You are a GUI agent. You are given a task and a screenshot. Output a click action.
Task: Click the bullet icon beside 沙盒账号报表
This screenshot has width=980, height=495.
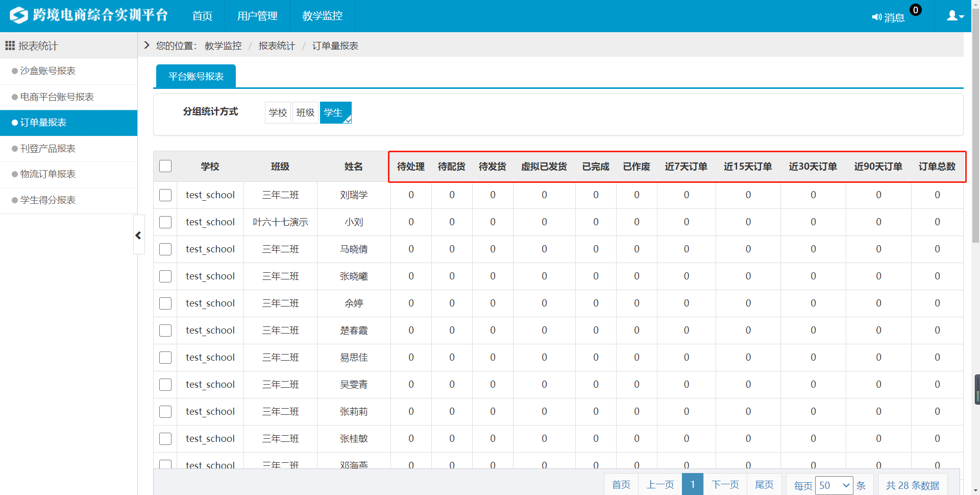(x=15, y=71)
